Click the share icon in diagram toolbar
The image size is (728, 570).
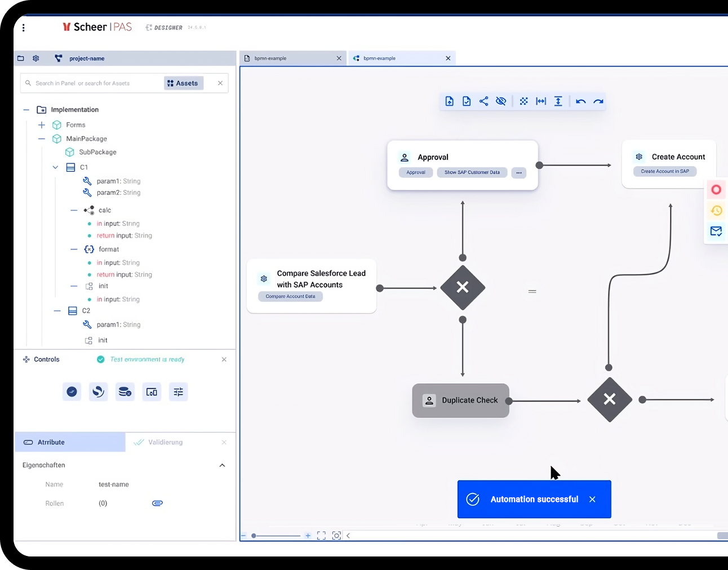click(x=483, y=101)
